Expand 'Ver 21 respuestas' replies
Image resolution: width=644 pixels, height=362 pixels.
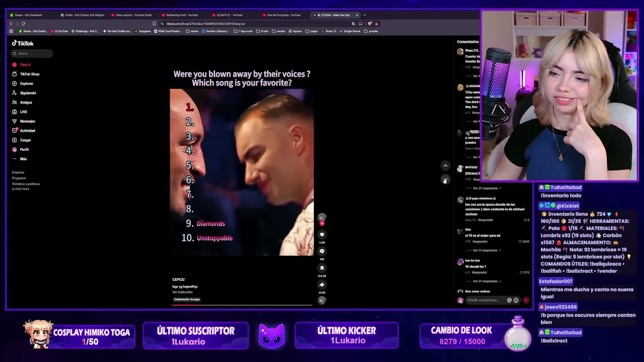487,281
